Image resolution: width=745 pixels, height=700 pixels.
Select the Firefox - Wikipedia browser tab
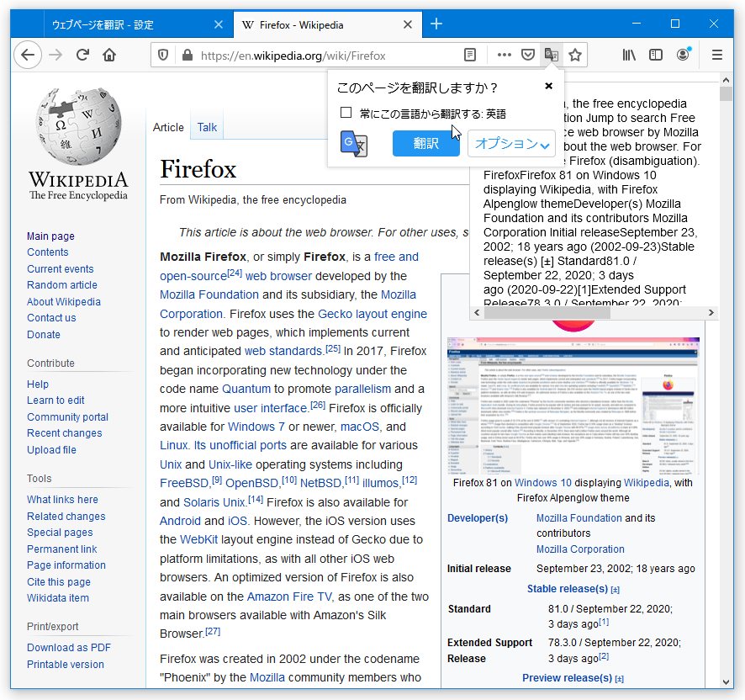[328, 24]
